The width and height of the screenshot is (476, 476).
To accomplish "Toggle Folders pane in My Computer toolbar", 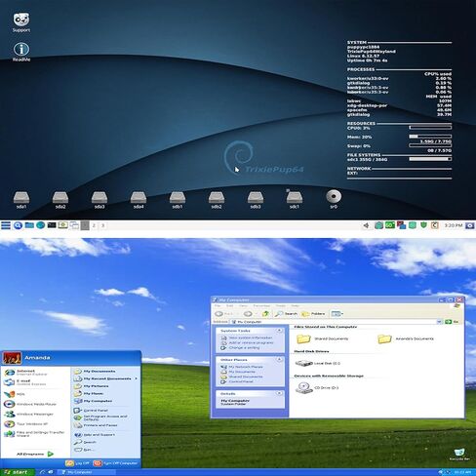I will (x=313, y=314).
